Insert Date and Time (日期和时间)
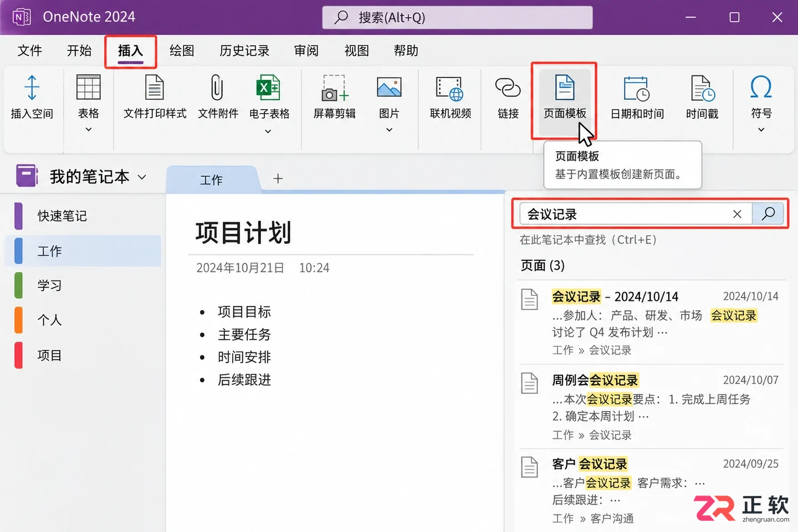798x532 pixels. point(637,98)
